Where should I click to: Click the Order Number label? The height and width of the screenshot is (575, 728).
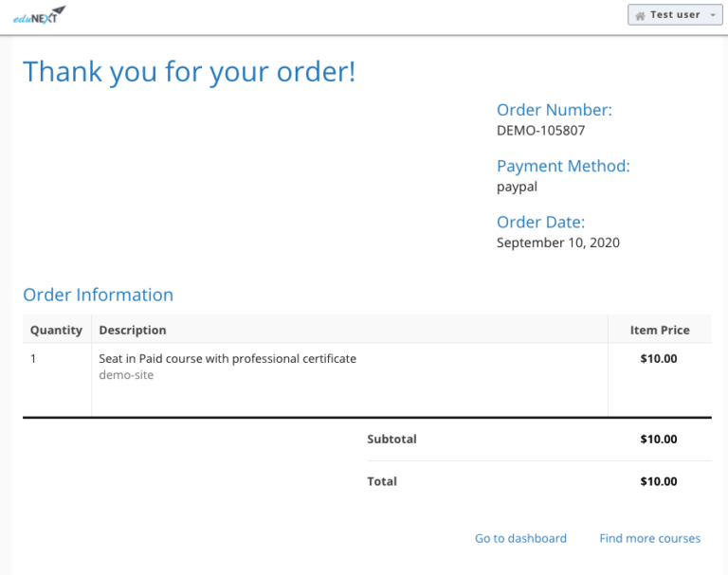point(554,110)
